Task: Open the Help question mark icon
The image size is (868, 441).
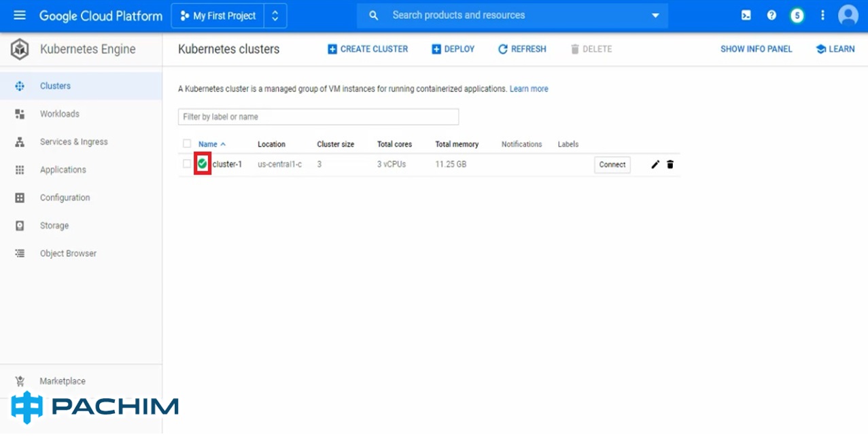Action: [x=771, y=16]
